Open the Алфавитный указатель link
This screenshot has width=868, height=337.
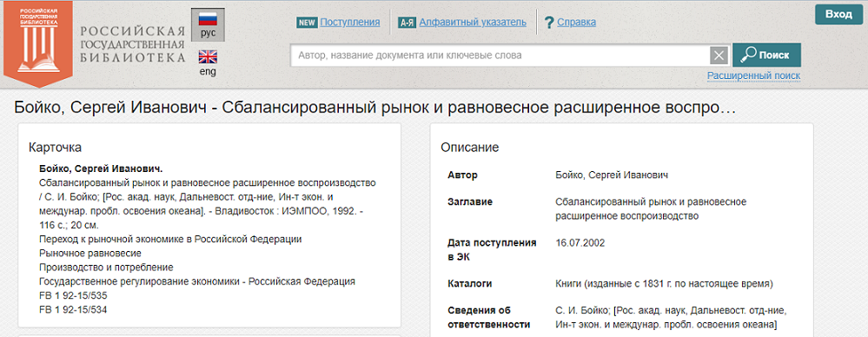click(473, 22)
